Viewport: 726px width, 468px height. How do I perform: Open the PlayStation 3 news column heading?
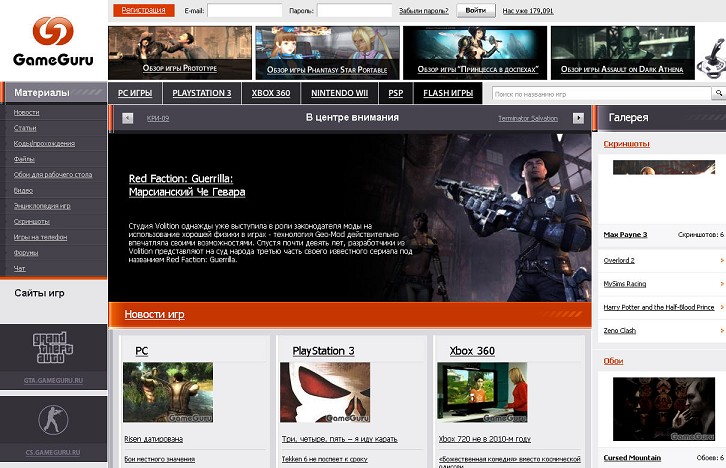(x=323, y=351)
